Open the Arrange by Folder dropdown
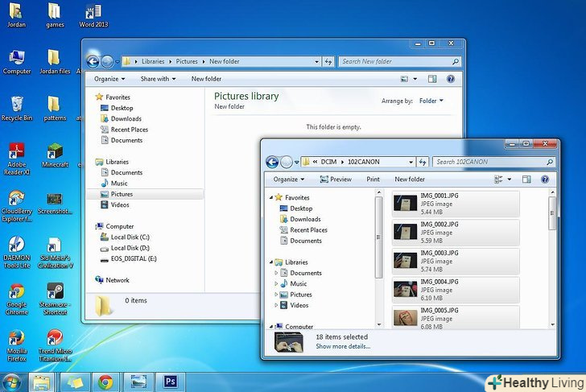 [431, 101]
